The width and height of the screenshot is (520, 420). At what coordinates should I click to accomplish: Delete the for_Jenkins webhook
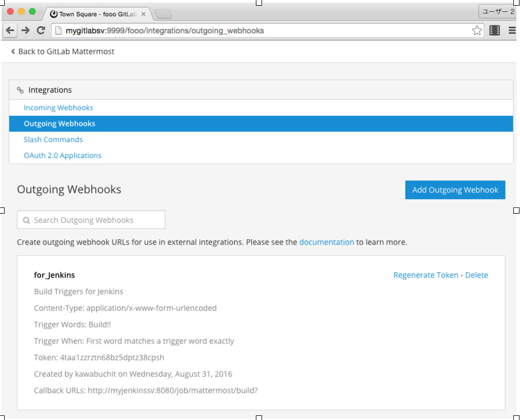[x=477, y=275]
